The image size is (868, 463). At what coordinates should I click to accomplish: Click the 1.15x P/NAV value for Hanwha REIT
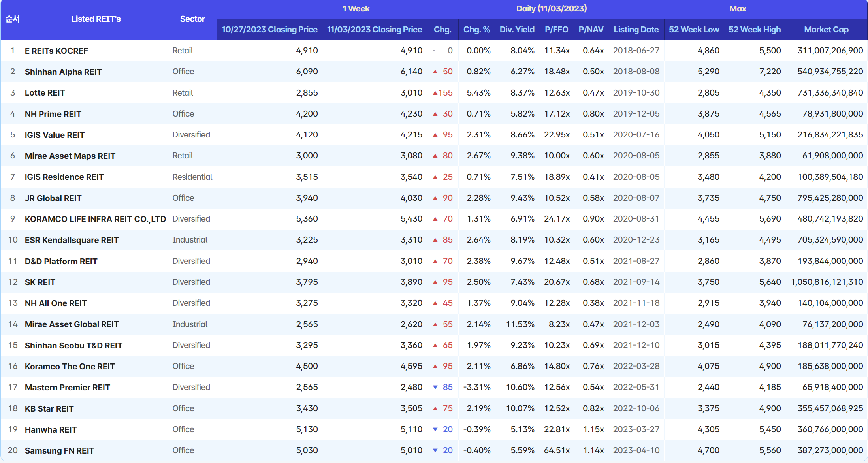tap(593, 429)
